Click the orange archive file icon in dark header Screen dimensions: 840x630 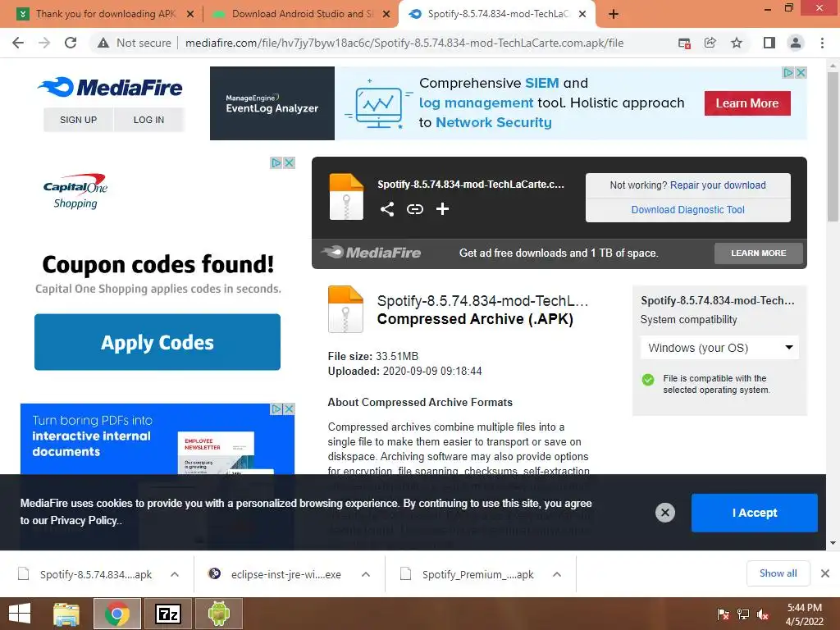(x=346, y=197)
